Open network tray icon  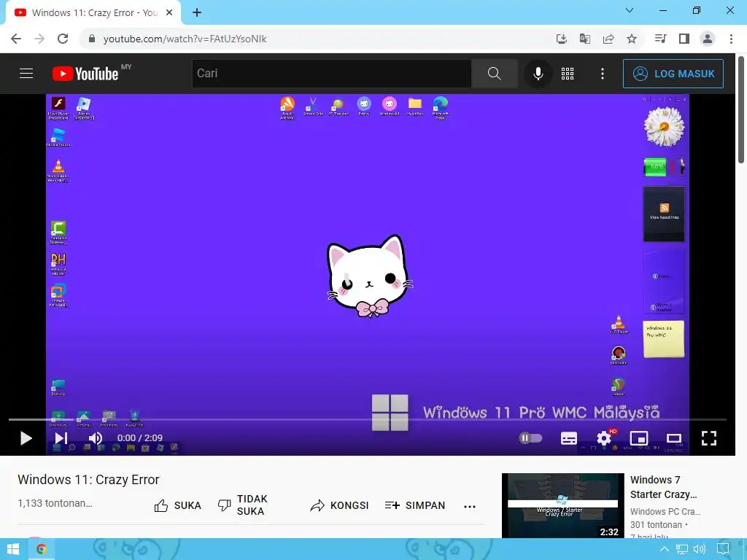click(x=682, y=550)
